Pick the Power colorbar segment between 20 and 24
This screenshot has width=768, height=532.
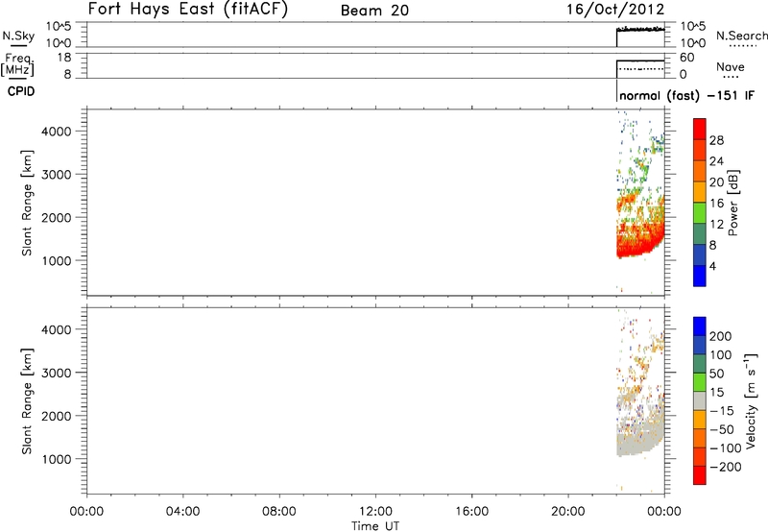point(700,171)
